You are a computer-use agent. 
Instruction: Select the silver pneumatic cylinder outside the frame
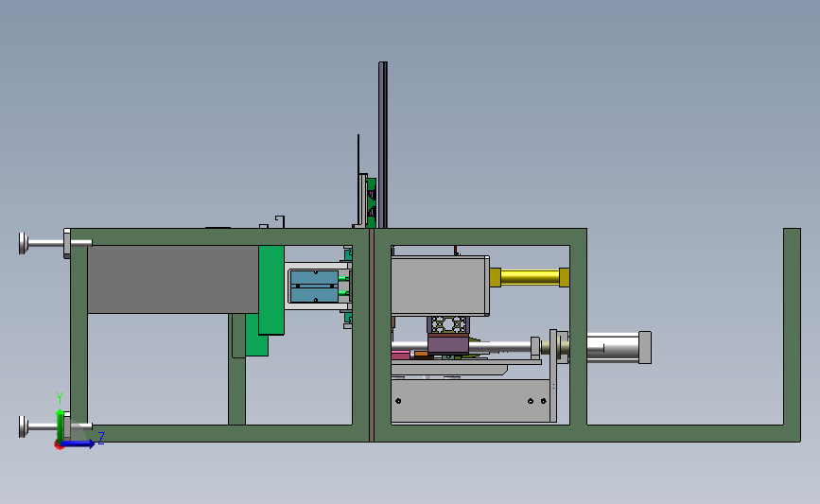(x=619, y=347)
